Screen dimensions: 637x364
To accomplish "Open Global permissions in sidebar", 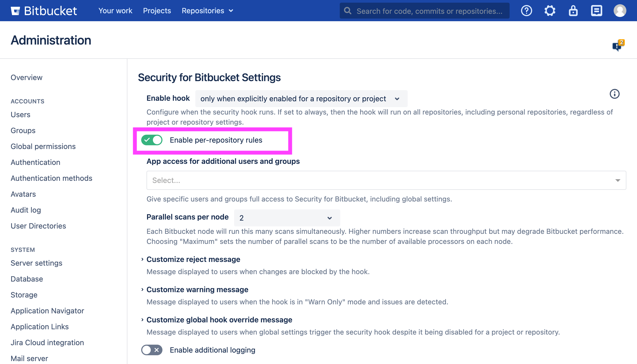I will point(43,146).
